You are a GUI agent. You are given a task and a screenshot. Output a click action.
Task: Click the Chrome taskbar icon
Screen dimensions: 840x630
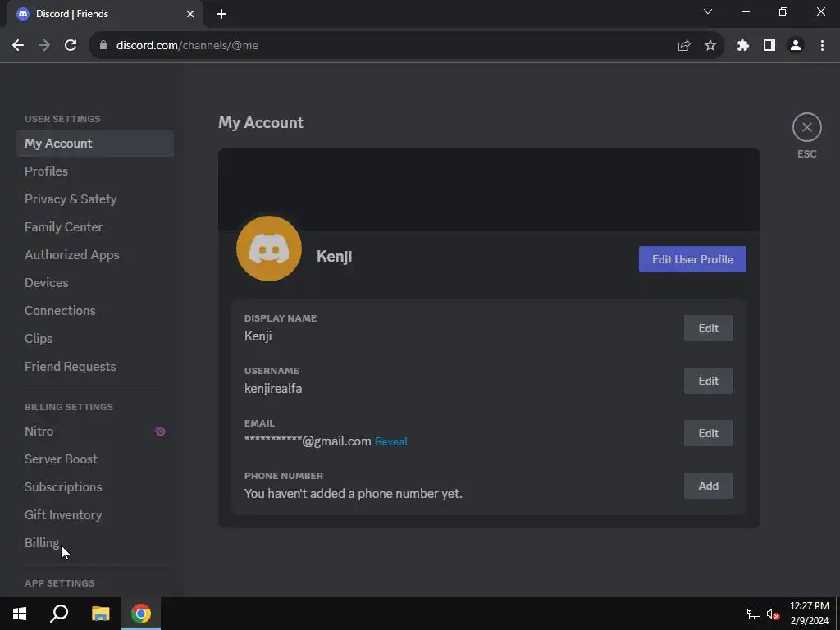point(141,614)
